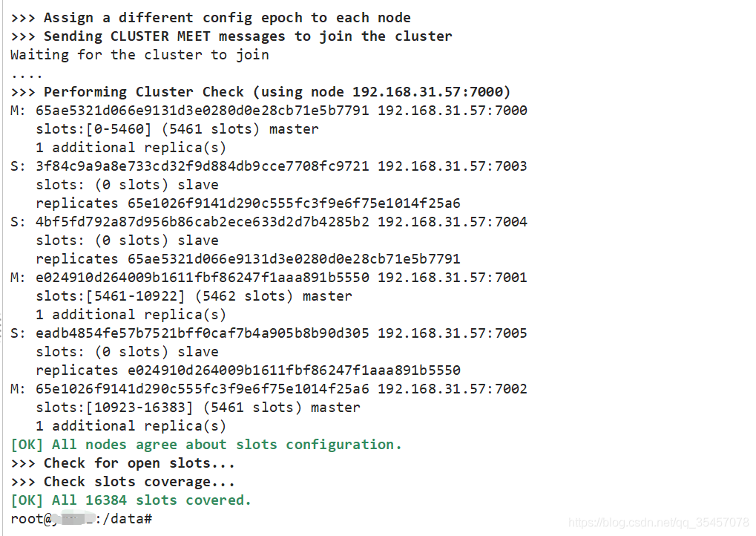Viewport: 756px width, 536px height.
Task: Click the green 'All 16384 slots covered' message
Action: pos(131,500)
